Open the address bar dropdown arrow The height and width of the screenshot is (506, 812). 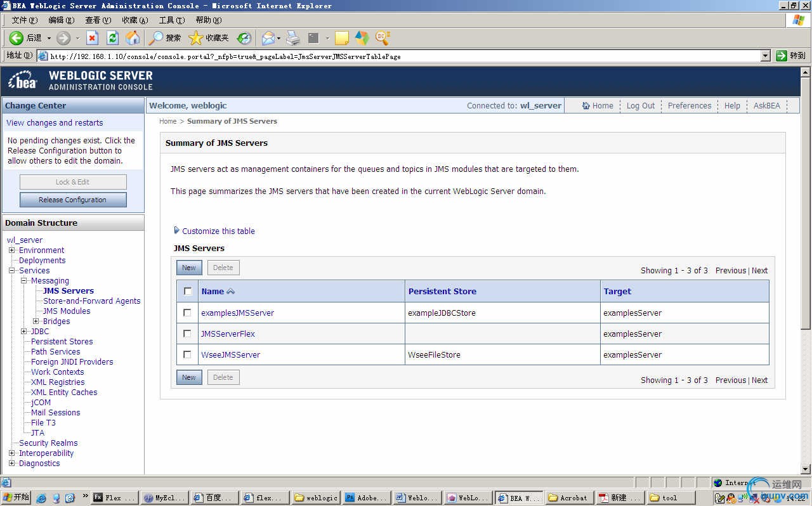[765, 56]
